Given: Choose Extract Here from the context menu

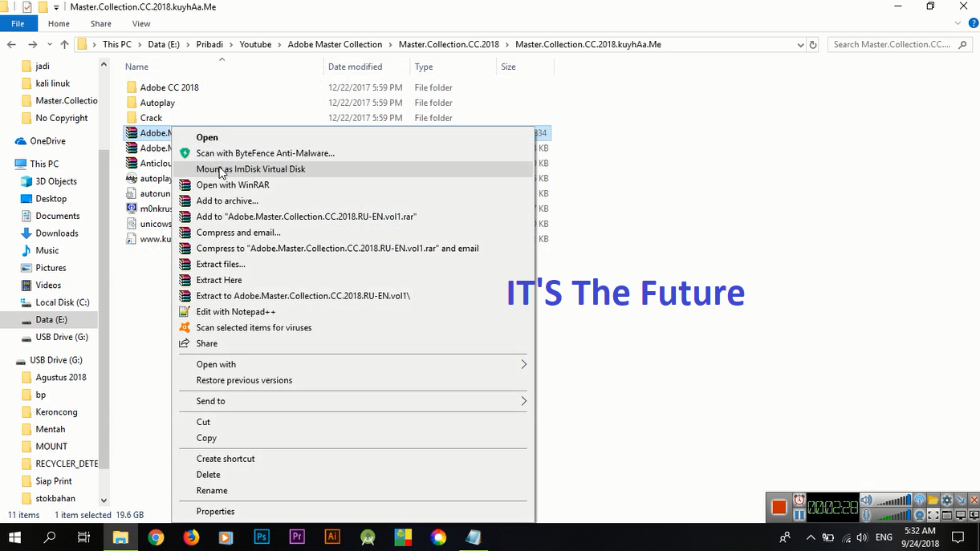Looking at the screenshot, I should [x=219, y=280].
